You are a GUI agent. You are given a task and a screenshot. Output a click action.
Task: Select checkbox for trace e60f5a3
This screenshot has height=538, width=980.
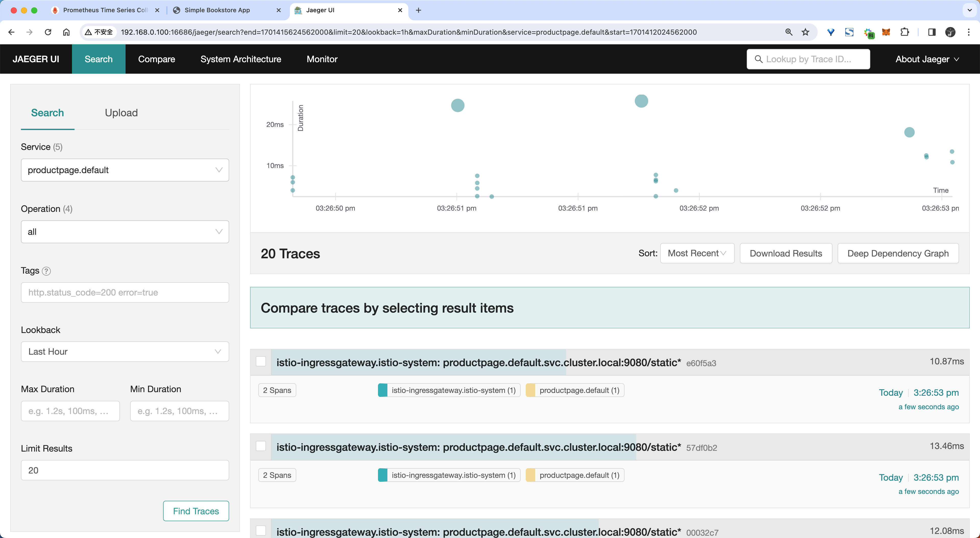261,361
